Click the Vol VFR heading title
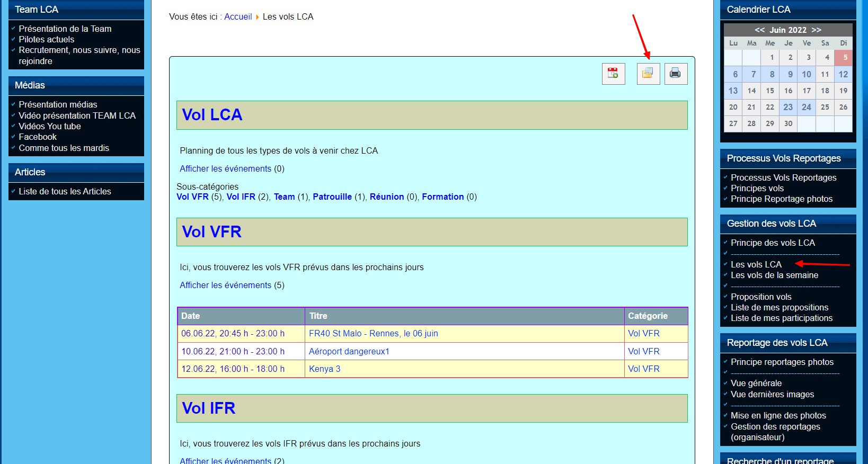 click(211, 232)
